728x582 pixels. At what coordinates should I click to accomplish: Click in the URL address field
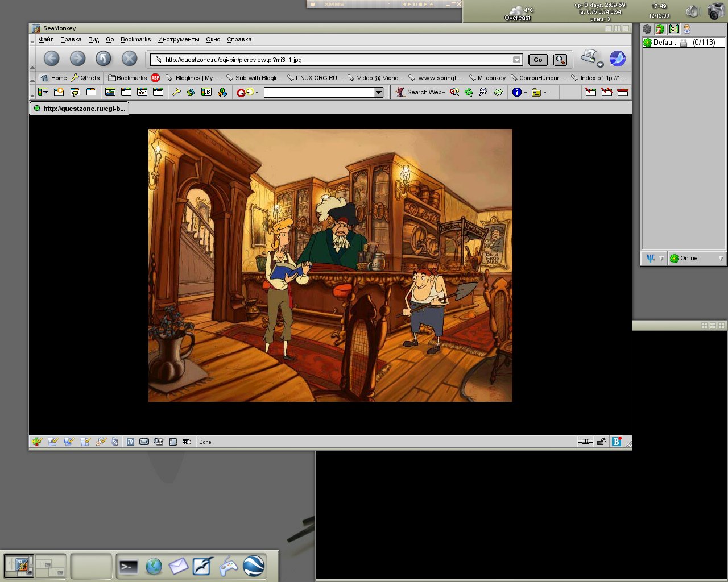(336, 60)
